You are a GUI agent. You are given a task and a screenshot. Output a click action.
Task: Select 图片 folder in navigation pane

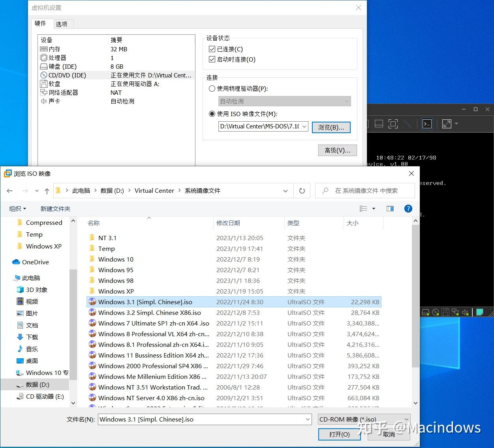(x=27, y=313)
